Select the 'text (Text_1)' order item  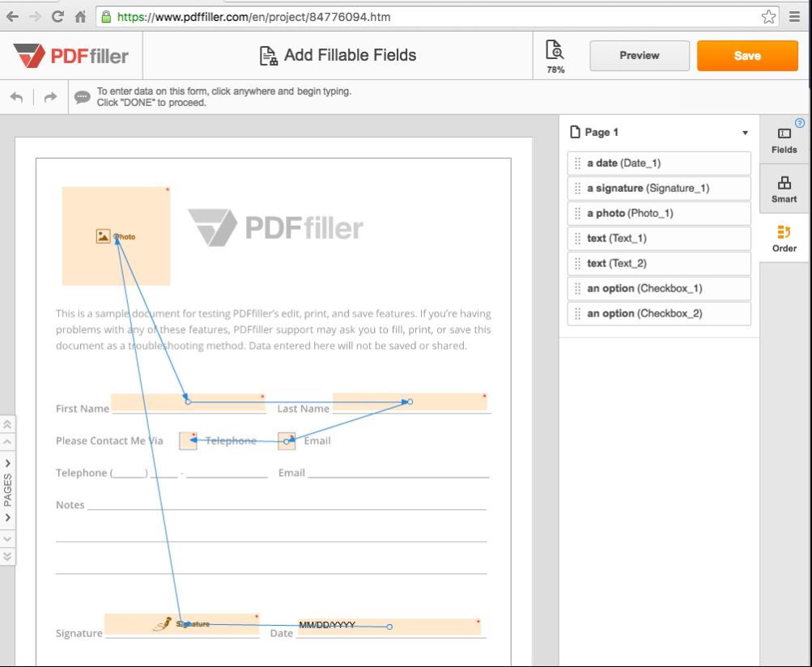point(659,239)
